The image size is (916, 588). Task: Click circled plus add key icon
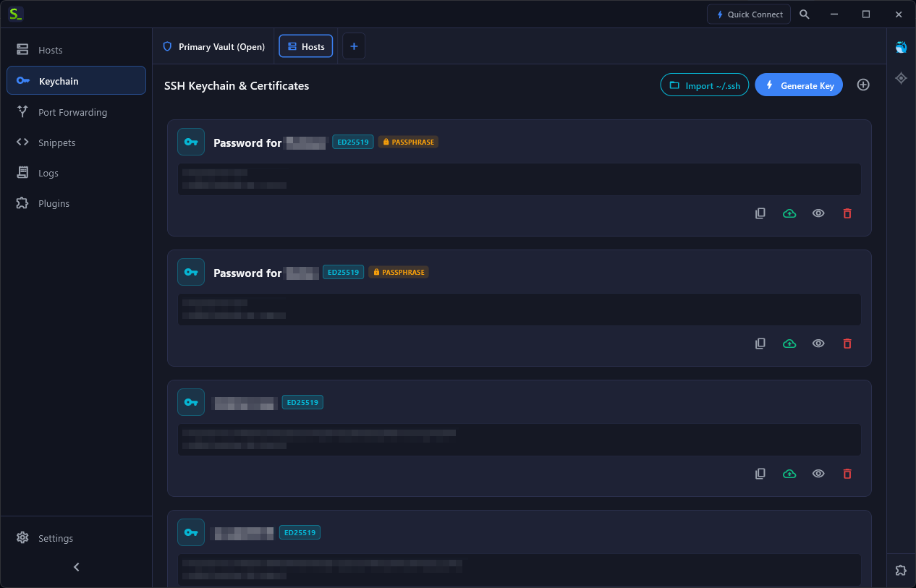(x=863, y=85)
